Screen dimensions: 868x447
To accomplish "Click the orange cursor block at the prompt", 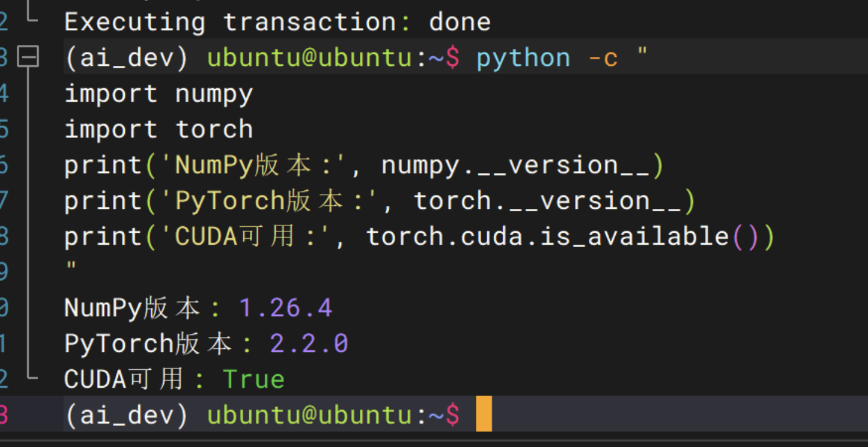I will (484, 414).
